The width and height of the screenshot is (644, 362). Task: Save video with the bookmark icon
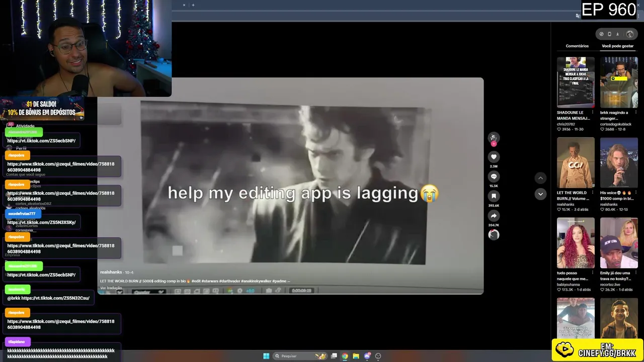(494, 196)
